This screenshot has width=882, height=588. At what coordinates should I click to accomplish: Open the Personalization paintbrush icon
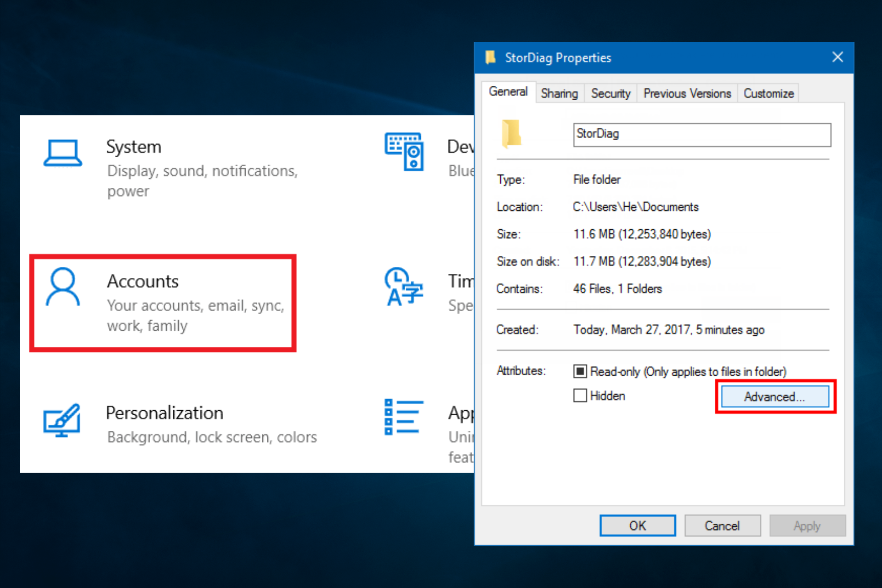[x=62, y=421]
